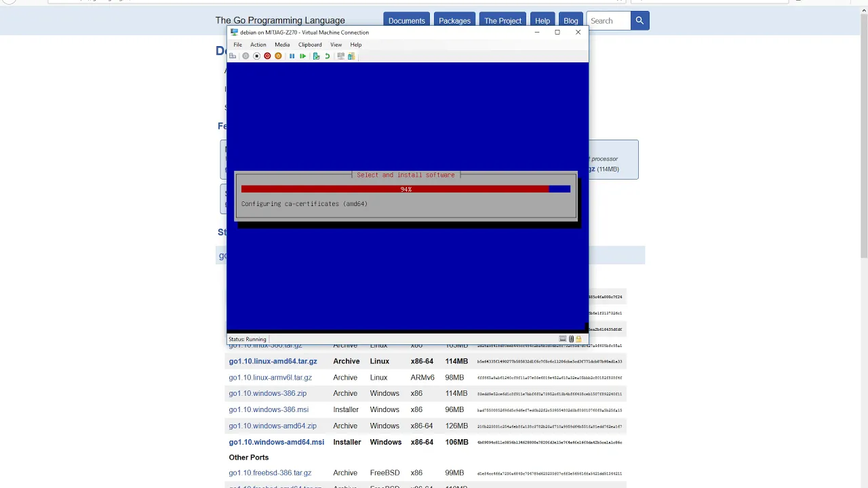
Task: Download go1.10.windows-amd64.zip
Action: coord(273,426)
